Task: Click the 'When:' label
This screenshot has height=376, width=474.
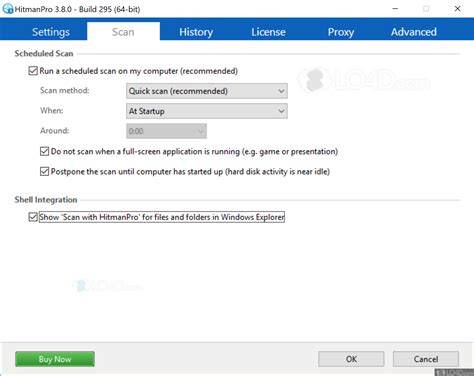Action: pyautogui.click(x=52, y=111)
